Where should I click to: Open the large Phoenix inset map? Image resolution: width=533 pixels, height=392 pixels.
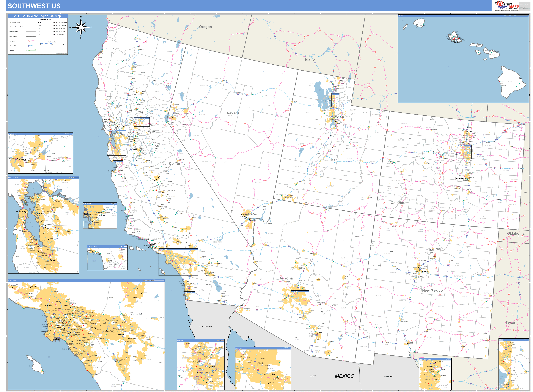click(263, 368)
